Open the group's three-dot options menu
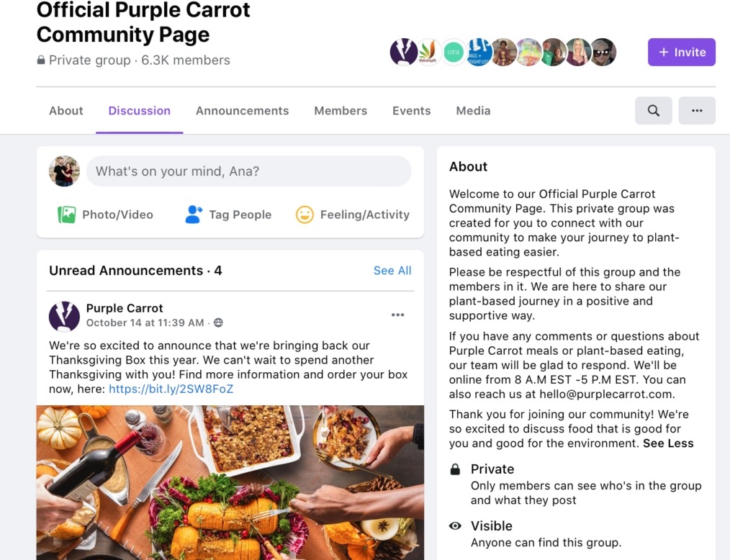 tap(696, 111)
